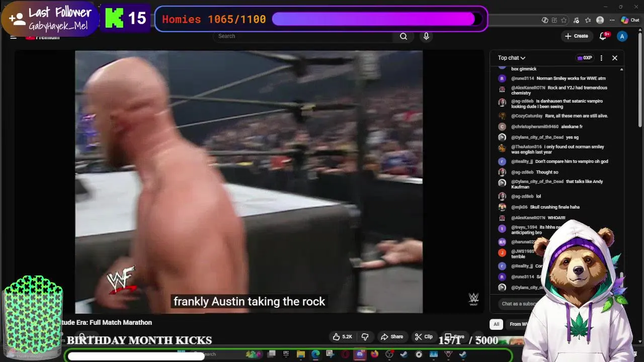Click the split screen icon in address bar
The width and height of the screenshot is (644, 362).
click(554, 20)
